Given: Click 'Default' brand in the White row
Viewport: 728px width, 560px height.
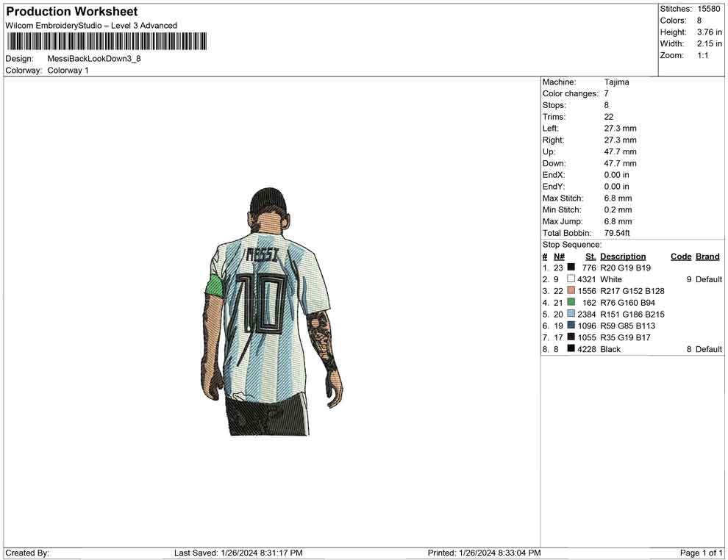Looking at the screenshot, I should click(708, 279).
